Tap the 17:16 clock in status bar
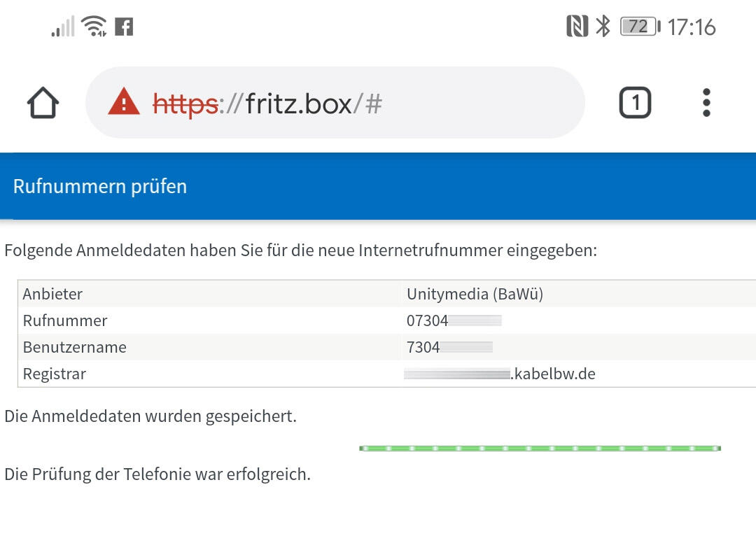This screenshot has width=756, height=550. click(x=692, y=27)
